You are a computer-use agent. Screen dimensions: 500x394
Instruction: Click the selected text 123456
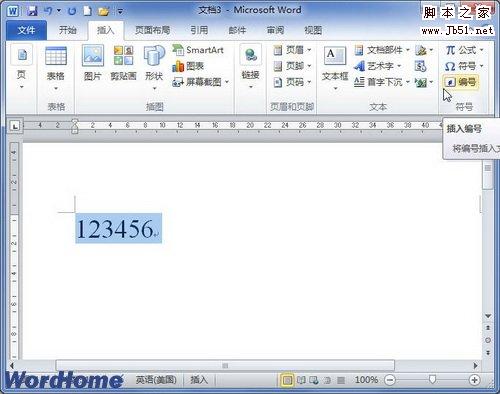pyautogui.click(x=115, y=229)
